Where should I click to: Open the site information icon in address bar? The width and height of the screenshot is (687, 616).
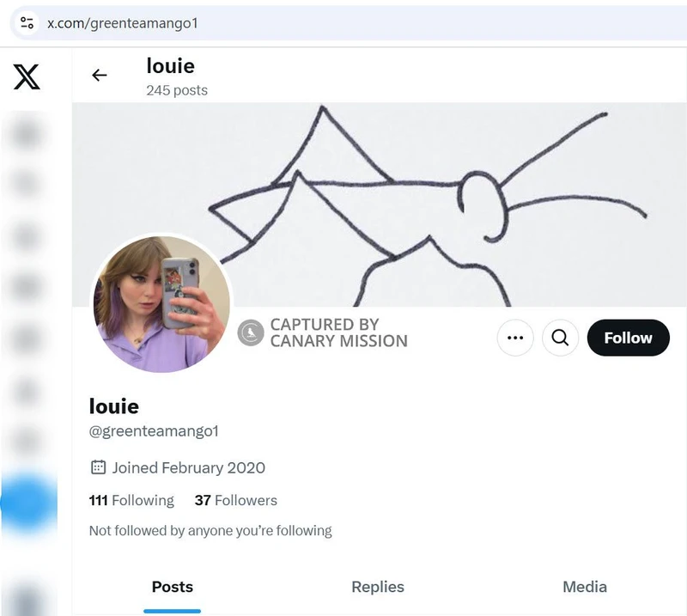coord(27,22)
